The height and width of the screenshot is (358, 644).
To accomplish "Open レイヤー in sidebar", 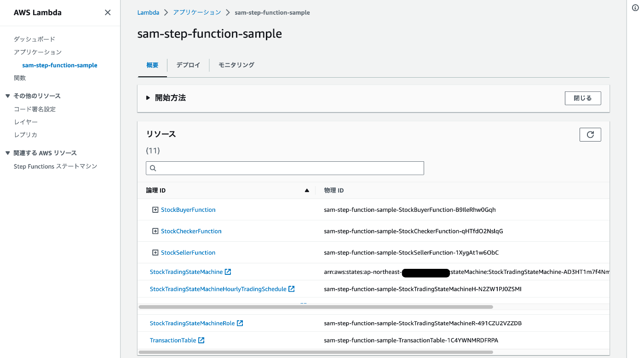I will (x=26, y=122).
